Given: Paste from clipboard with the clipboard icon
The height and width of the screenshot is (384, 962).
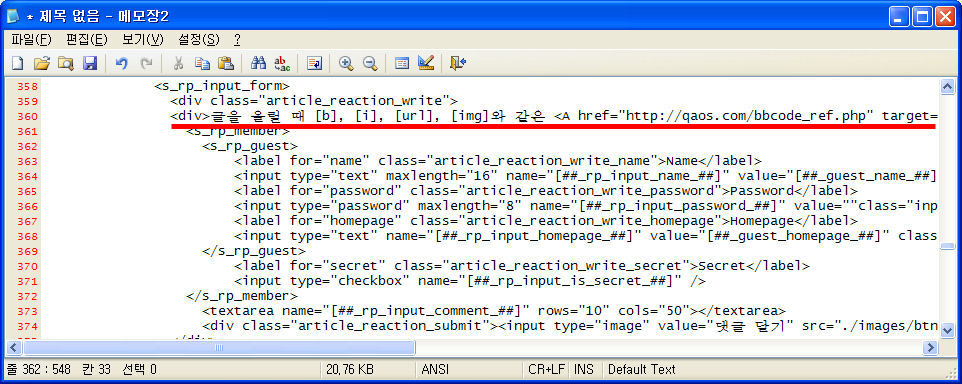Looking at the screenshot, I should coord(226,63).
